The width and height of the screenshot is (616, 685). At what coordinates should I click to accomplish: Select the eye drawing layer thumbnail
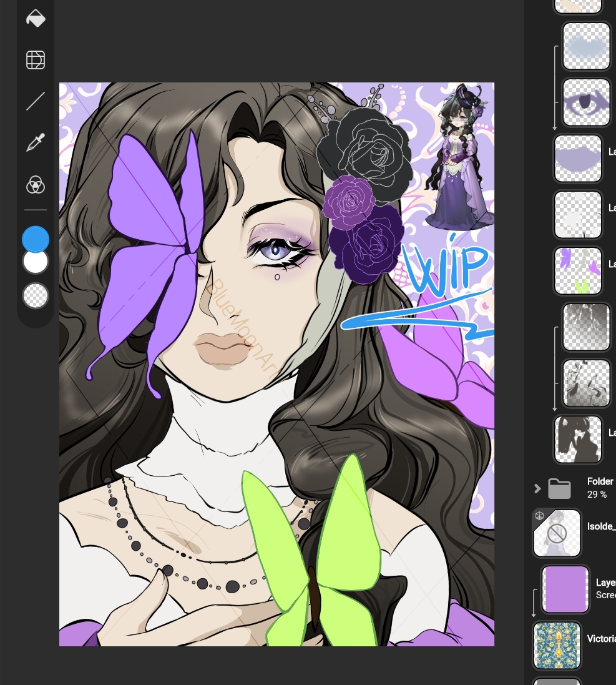pyautogui.click(x=586, y=102)
